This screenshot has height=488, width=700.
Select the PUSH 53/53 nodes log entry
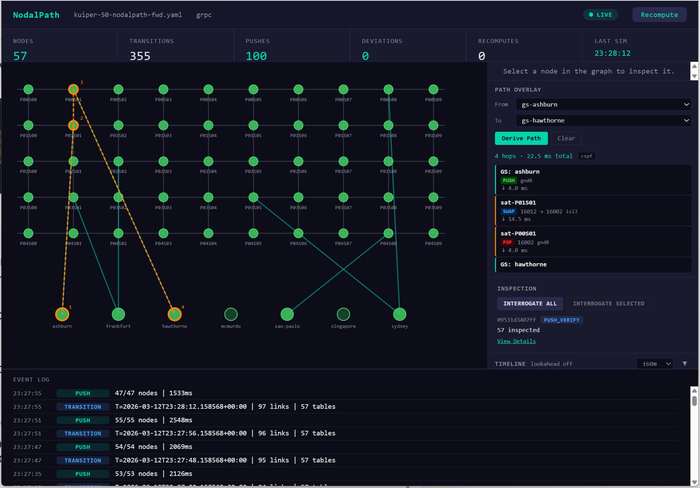346,474
